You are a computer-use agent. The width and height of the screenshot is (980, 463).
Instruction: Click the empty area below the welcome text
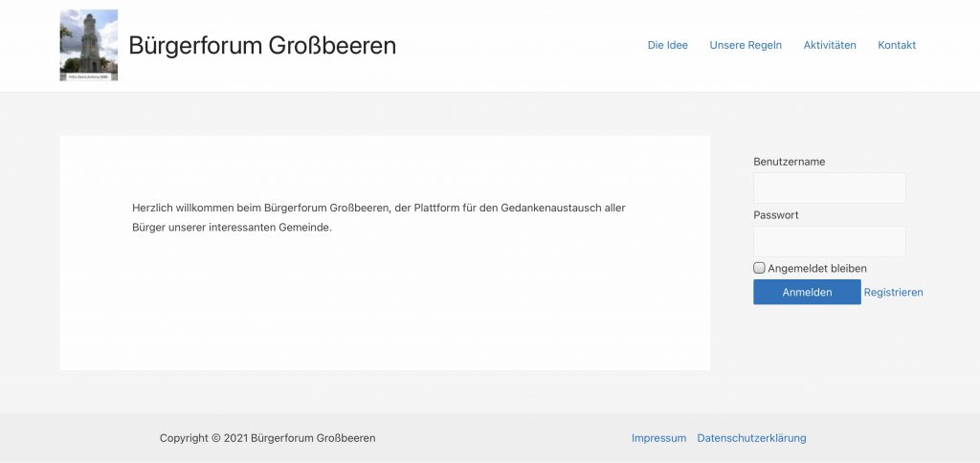(x=383, y=306)
